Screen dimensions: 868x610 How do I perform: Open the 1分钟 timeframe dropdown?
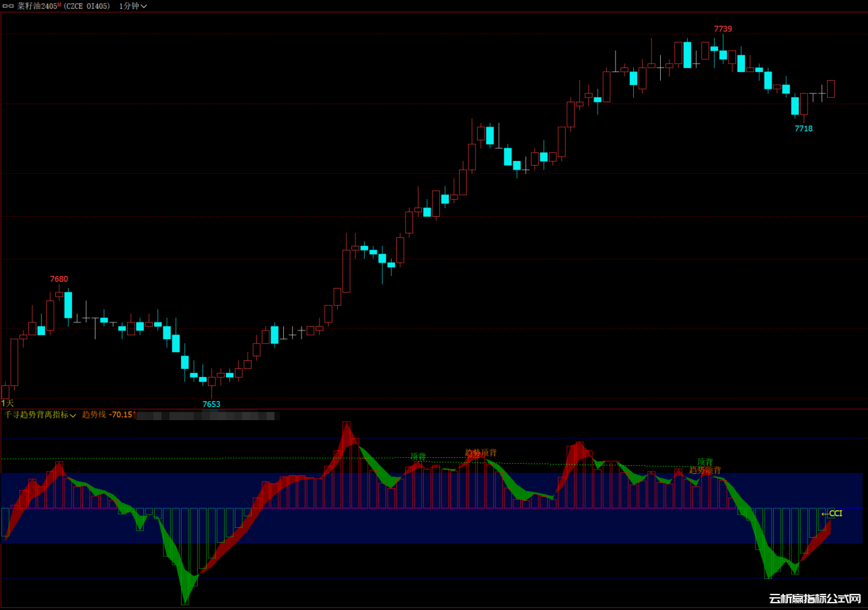tap(133, 6)
